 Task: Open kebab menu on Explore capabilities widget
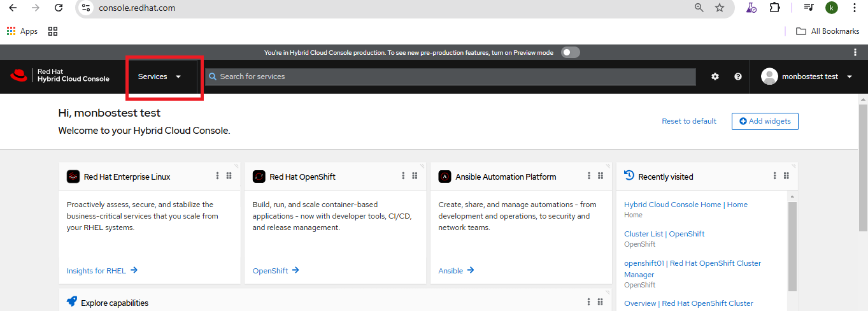coord(589,302)
